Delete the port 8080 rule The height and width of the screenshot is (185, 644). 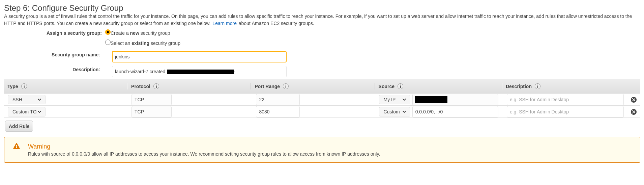tap(634, 112)
